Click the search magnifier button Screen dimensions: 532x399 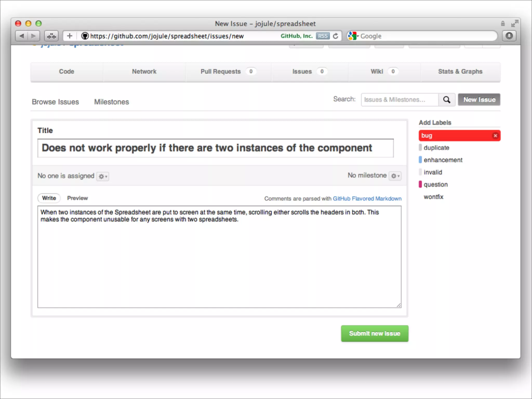click(x=447, y=100)
